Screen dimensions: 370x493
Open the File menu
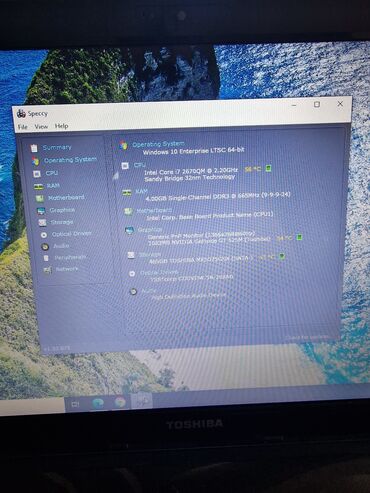23,127
